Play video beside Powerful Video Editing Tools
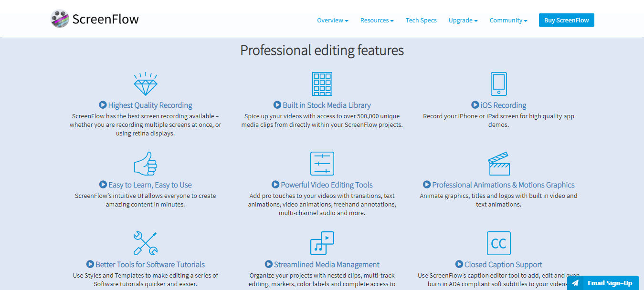The image size is (644, 290). (x=275, y=185)
